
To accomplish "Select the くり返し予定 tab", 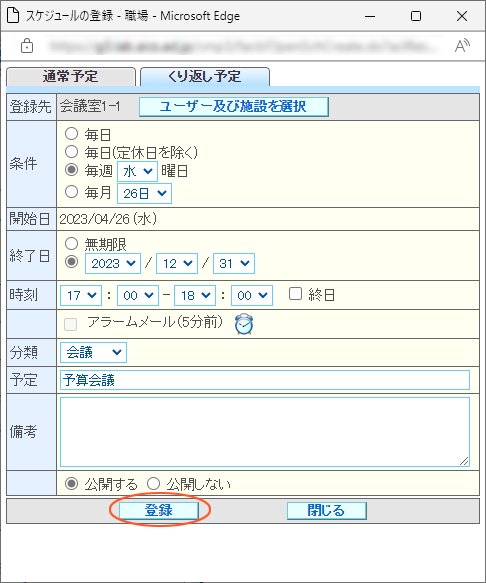I will pyautogui.click(x=205, y=77).
